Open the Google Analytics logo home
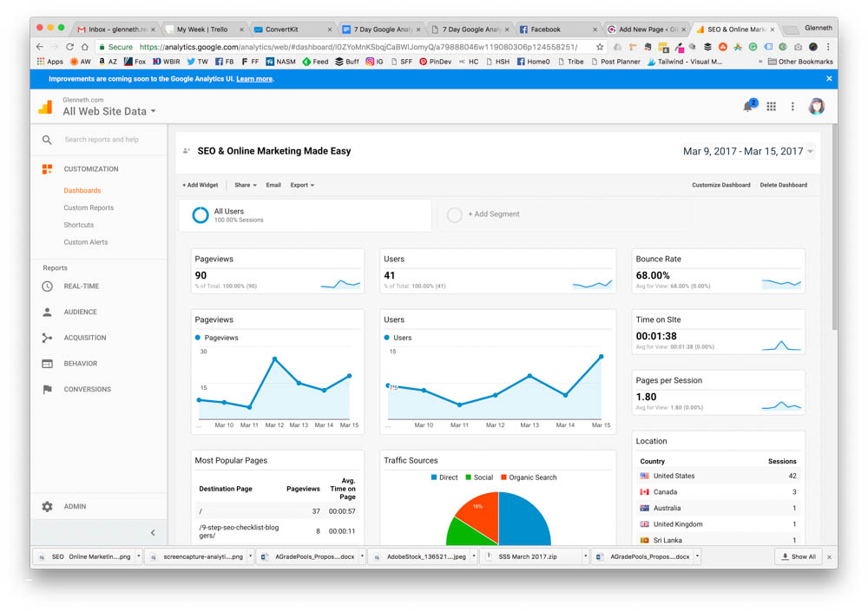 (45, 106)
